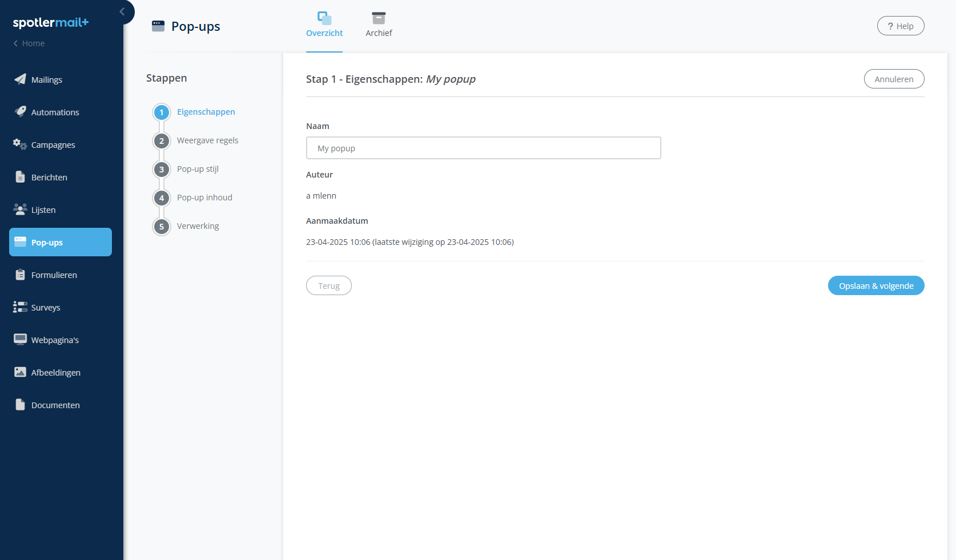The height and width of the screenshot is (560, 956).
Task: Select the Berichten document icon
Action: click(20, 177)
